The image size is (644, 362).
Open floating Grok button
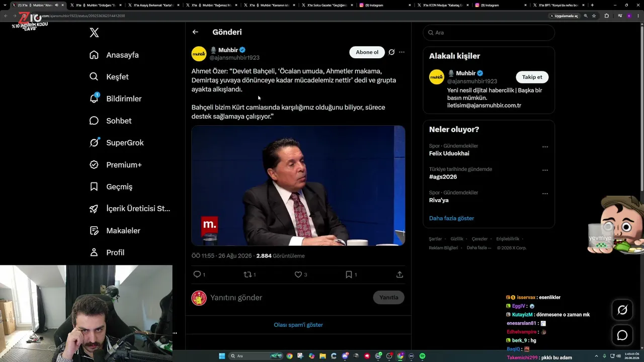(x=622, y=310)
